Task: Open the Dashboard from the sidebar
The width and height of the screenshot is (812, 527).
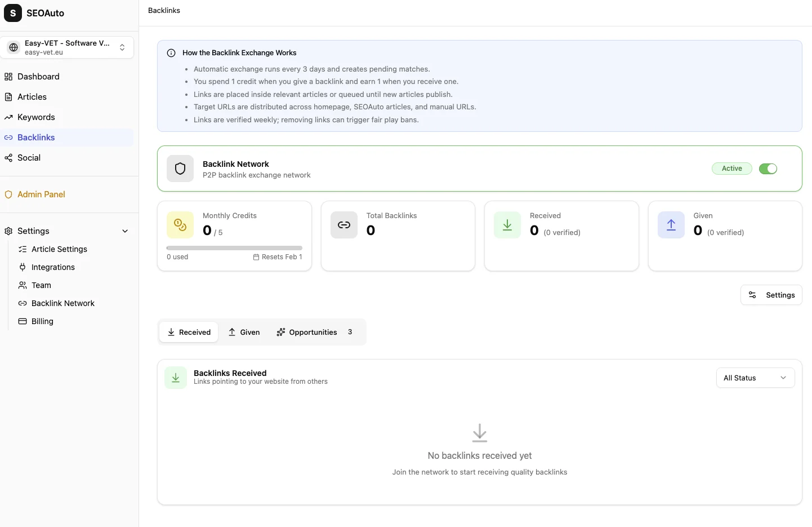Action: pyautogui.click(x=38, y=76)
